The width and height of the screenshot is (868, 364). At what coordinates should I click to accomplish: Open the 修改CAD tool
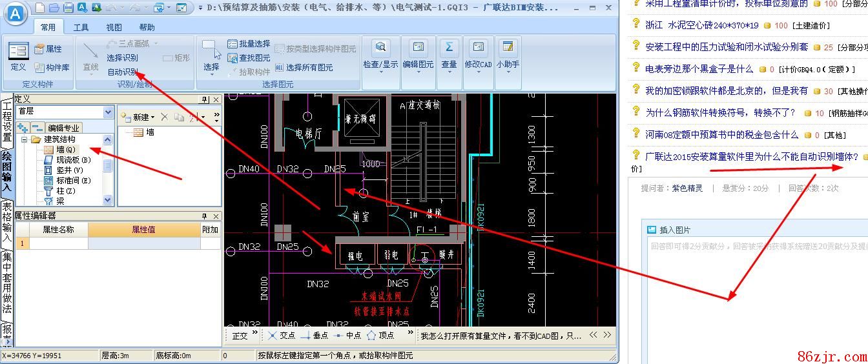pos(478,55)
